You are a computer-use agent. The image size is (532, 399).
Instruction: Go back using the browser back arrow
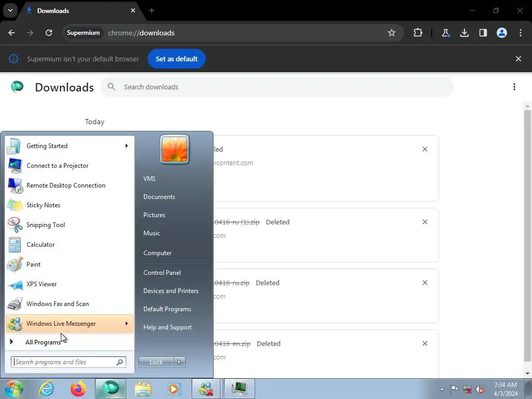11,33
